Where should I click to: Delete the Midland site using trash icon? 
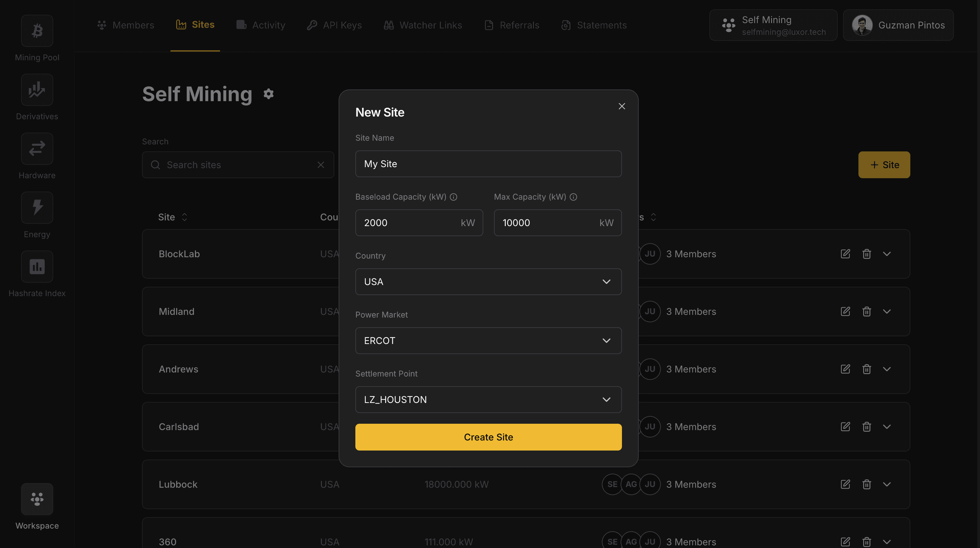867,311
